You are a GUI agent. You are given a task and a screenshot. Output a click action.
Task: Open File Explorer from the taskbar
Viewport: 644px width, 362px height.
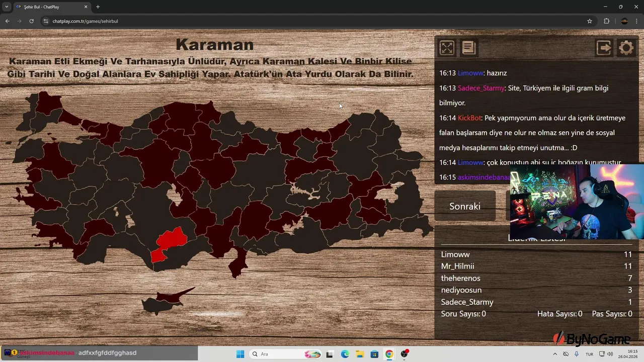pyautogui.click(x=360, y=354)
